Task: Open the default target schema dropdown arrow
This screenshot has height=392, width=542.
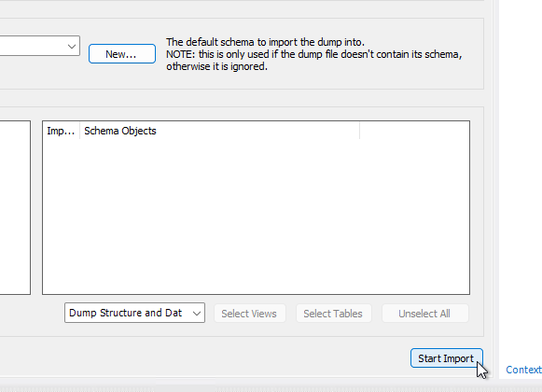Action: tap(72, 46)
